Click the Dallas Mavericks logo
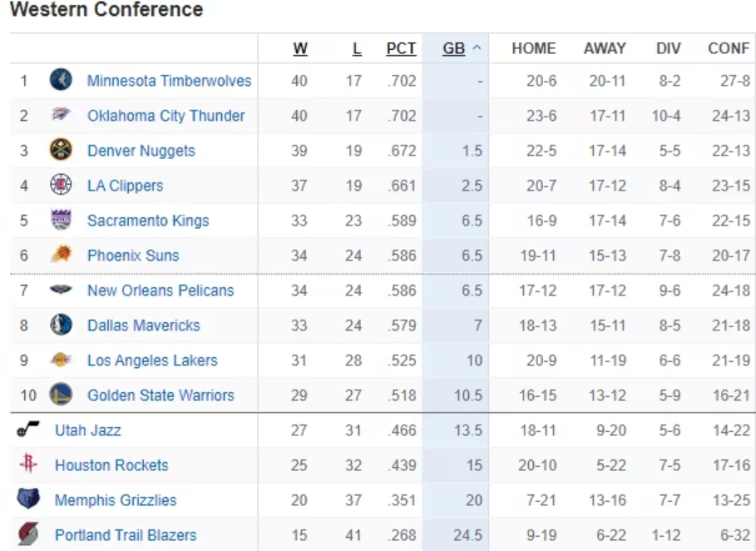Image resolution: width=756 pixels, height=551 pixels. (x=61, y=325)
